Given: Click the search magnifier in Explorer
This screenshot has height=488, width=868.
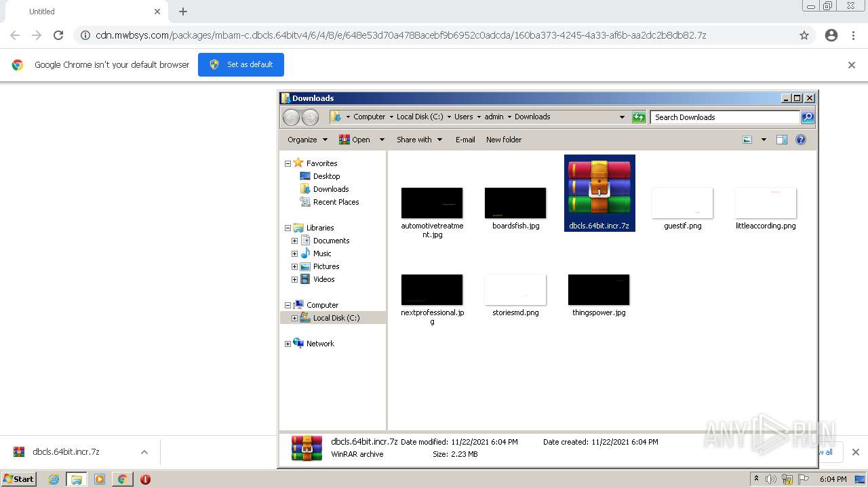Looking at the screenshot, I should click(807, 117).
